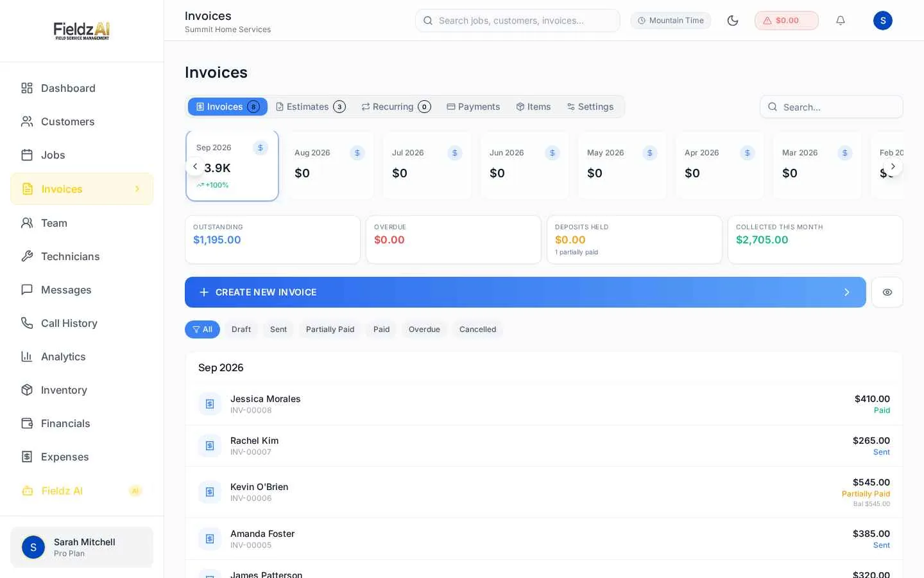Switch to the Invoices tab
The width and height of the screenshot is (924, 578).
[x=228, y=107]
